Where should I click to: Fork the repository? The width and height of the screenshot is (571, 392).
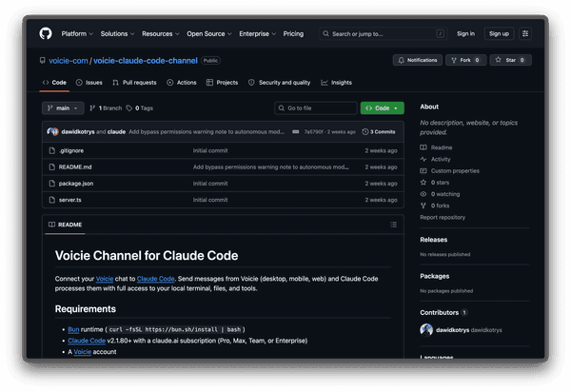point(466,60)
